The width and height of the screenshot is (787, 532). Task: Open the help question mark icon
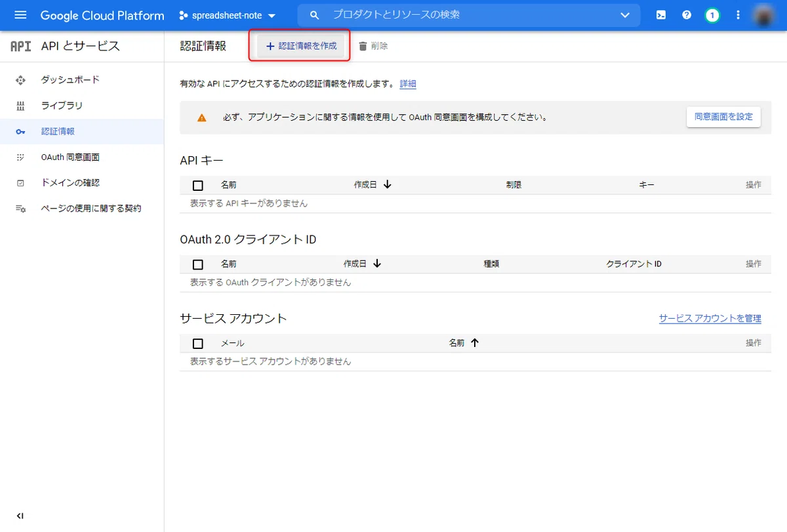click(687, 15)
